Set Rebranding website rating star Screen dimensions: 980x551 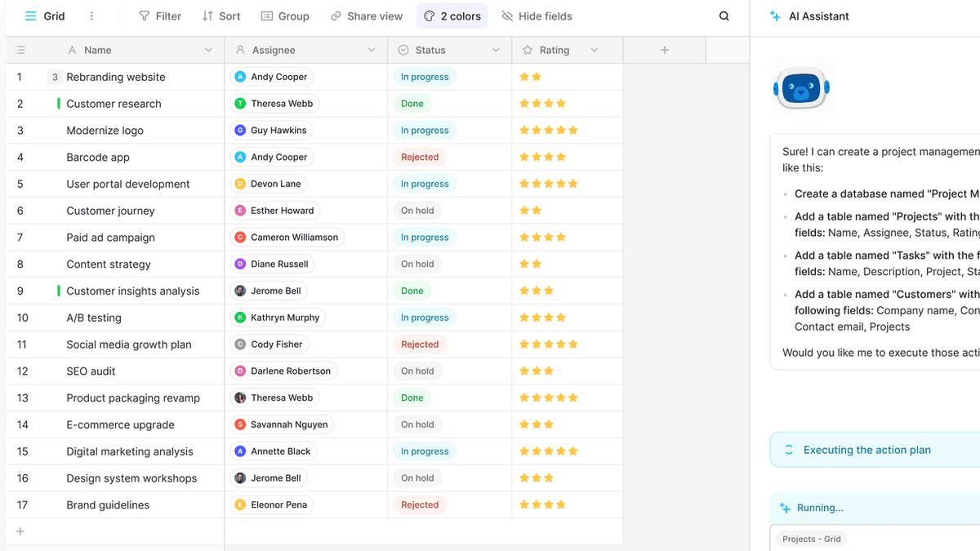pyautogui.click(x=537, y=77)
